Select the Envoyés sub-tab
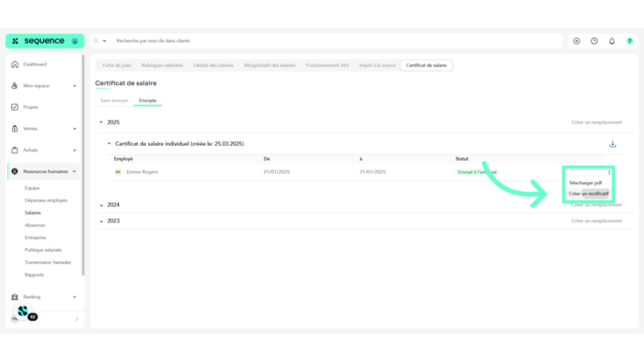This screenshot has height=362, width=644. click(x=148, y=101)
